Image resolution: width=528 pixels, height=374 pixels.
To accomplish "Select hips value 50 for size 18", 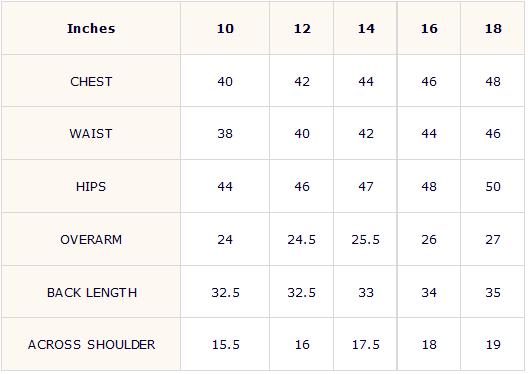I will (493, 186).
